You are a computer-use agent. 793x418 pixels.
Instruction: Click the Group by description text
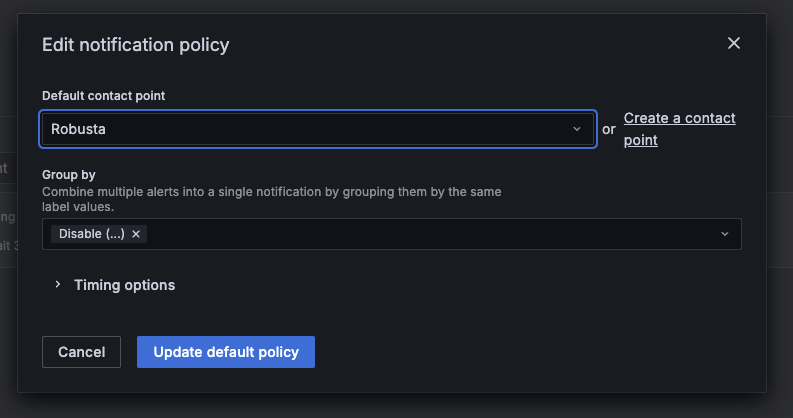272,199
